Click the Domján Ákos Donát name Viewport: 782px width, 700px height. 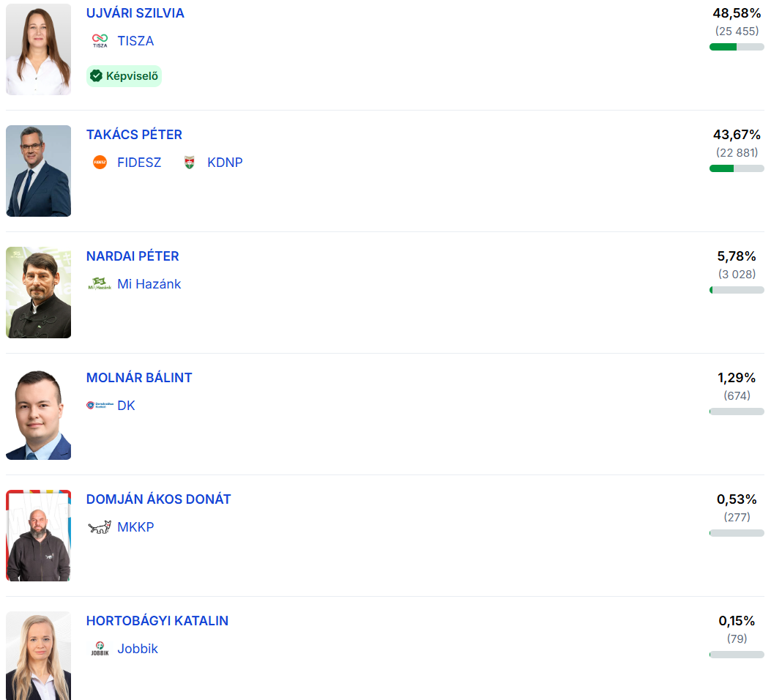(158, 499)
